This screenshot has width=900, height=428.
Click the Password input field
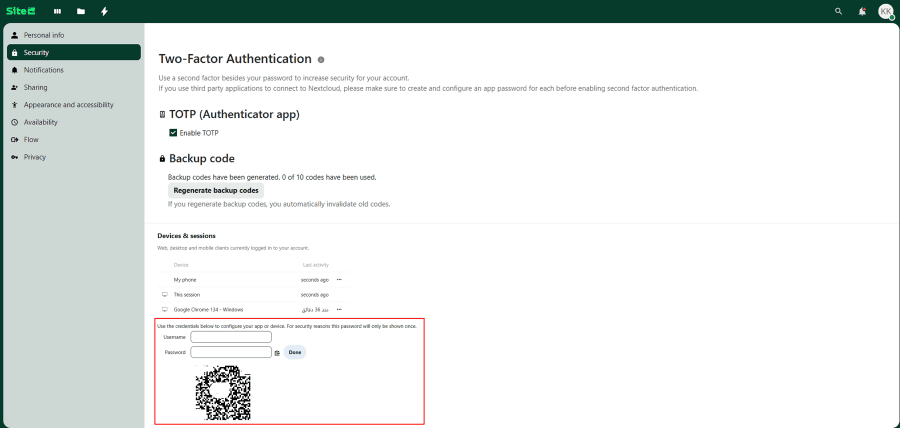[230, 352]
